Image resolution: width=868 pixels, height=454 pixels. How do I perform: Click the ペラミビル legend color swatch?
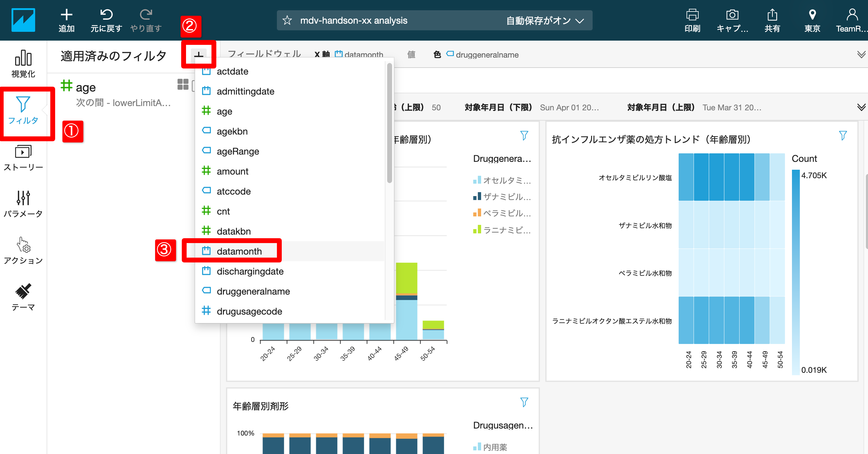pos(477,213)
